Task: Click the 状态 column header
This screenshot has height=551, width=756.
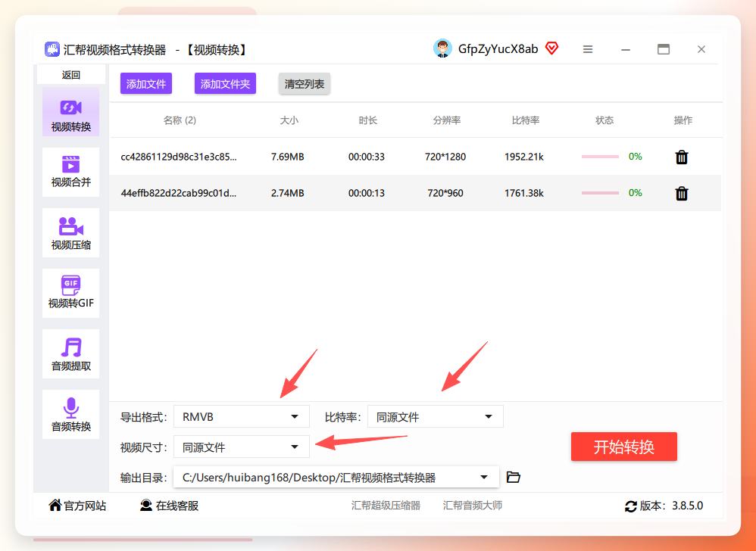Action: point(604,120)
